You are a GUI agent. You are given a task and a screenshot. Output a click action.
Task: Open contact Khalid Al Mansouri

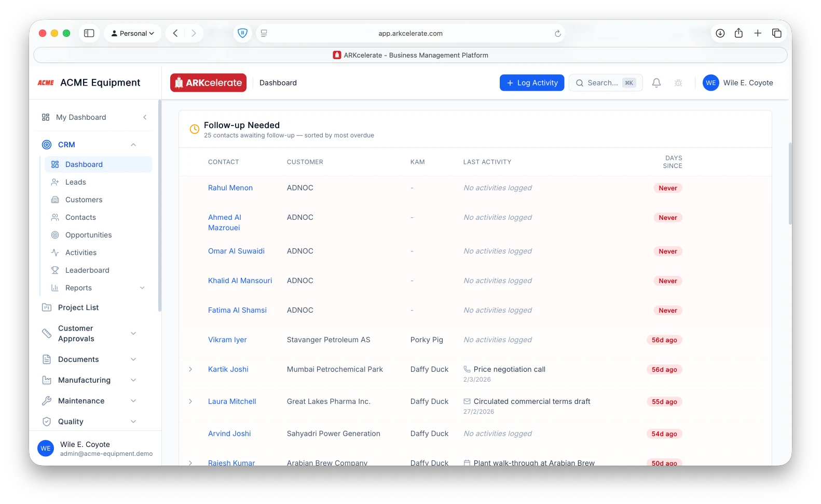240,281
